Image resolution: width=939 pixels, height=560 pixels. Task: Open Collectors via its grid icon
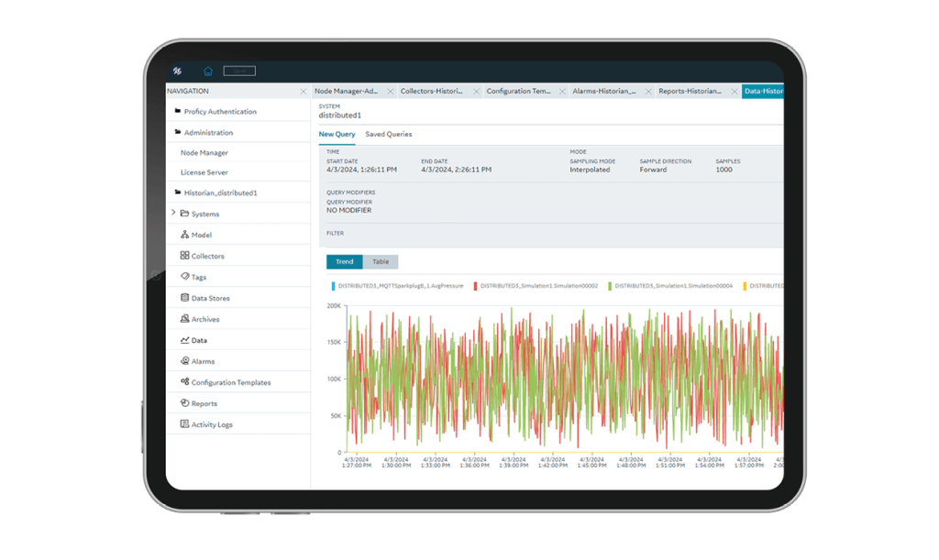coord(184,257)
